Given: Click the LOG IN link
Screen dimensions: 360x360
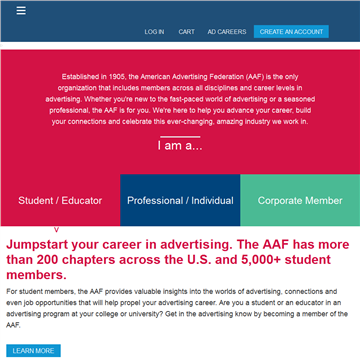Looking at the screenshot, I should pyautogui.click(x=154, y=32).
